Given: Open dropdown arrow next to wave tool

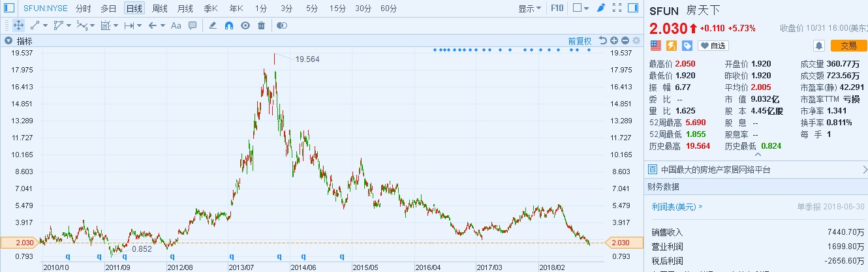Looking at the screenshot, I should pyautogui.click(x=91, y=26).
